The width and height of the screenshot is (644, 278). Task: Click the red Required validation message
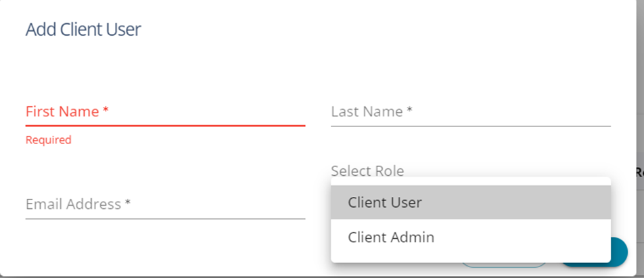click(48, 141)
